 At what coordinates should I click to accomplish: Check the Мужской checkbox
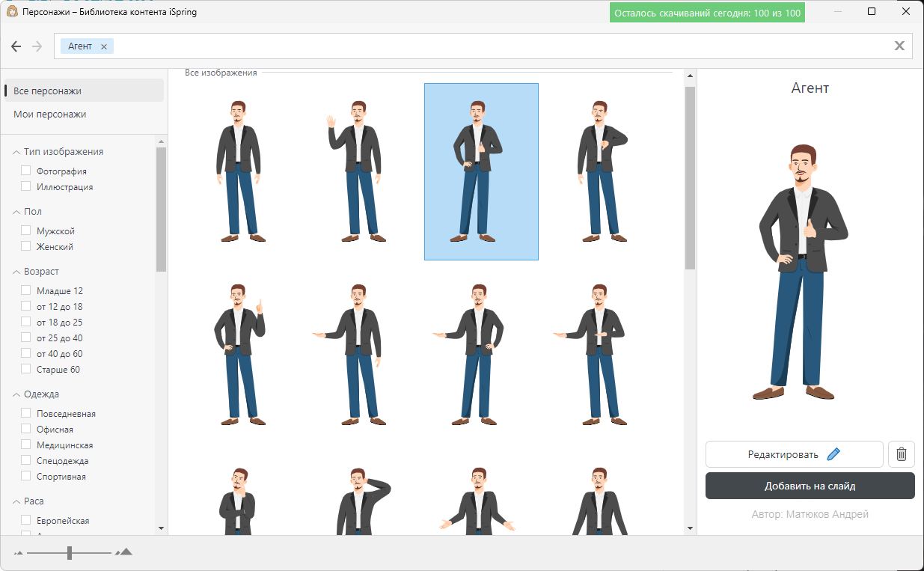tap(26, 230)
